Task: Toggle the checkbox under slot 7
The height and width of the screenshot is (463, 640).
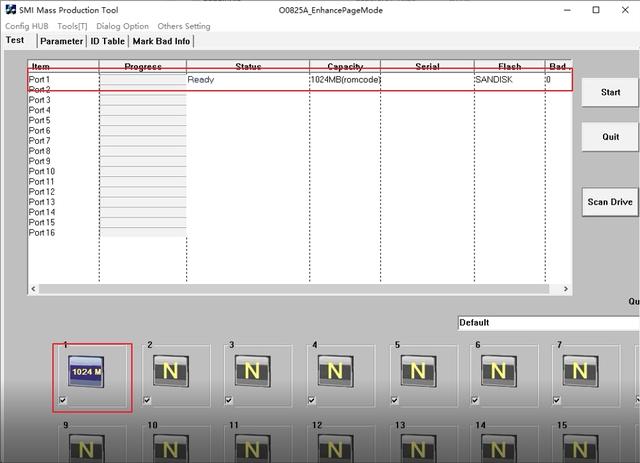Action: click(x=557, y=400)
